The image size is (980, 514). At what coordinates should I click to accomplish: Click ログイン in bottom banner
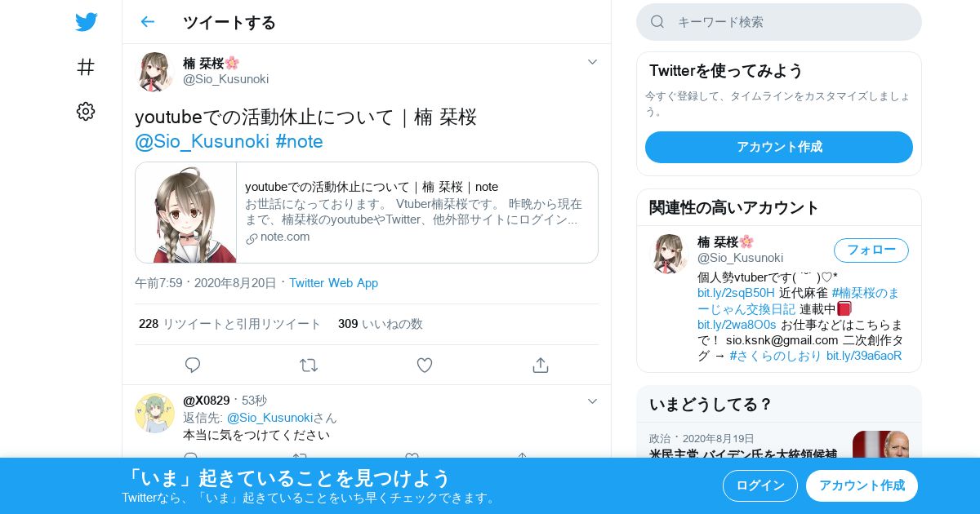pyautogui.click(x=760, y=485)
